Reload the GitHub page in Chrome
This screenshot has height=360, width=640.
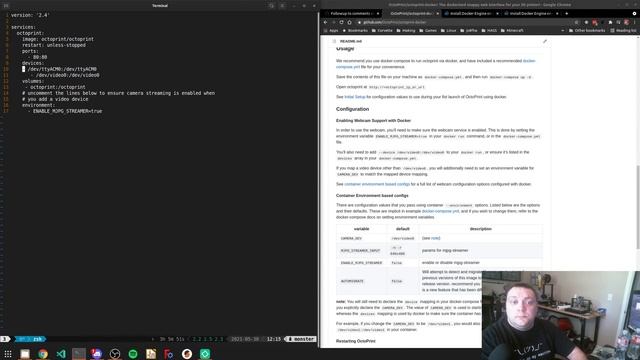coord(341,22)
